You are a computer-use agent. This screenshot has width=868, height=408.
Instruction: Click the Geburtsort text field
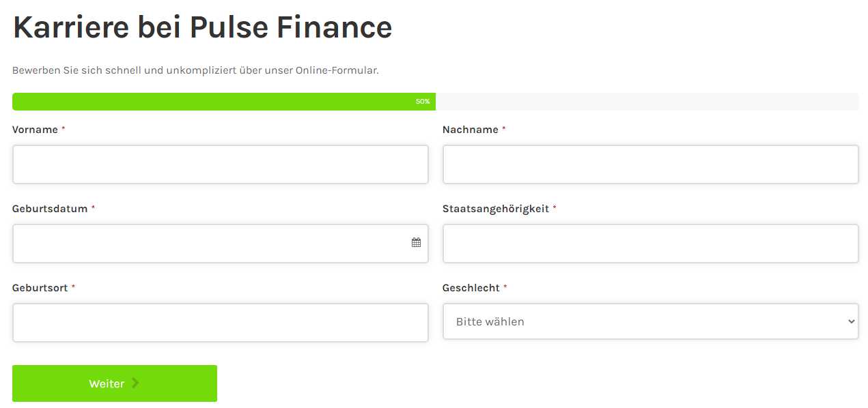coord(220,323)
